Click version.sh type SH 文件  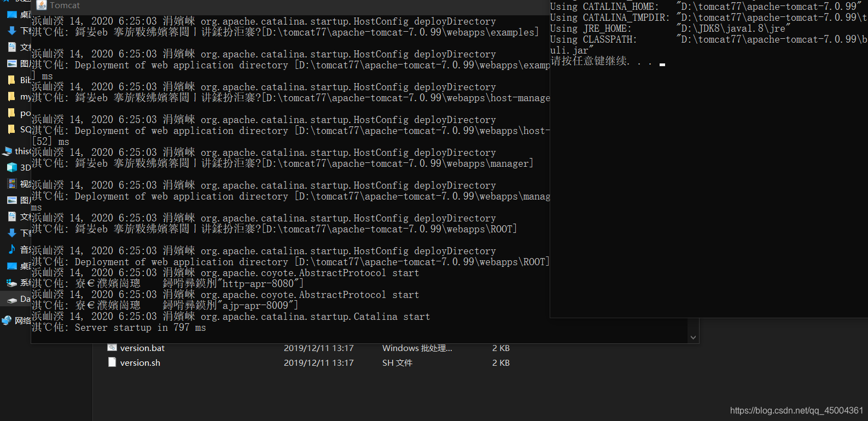click(398, 363)
